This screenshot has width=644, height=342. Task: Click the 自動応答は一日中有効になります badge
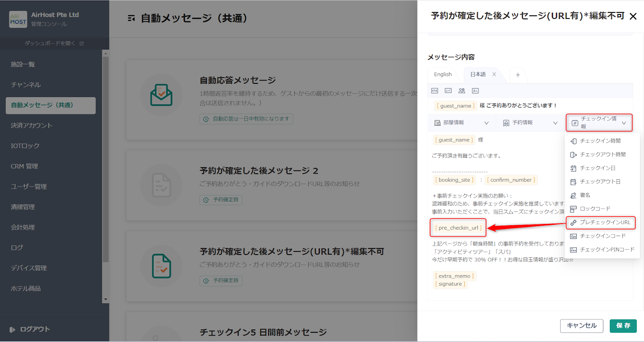click(246, 119)
